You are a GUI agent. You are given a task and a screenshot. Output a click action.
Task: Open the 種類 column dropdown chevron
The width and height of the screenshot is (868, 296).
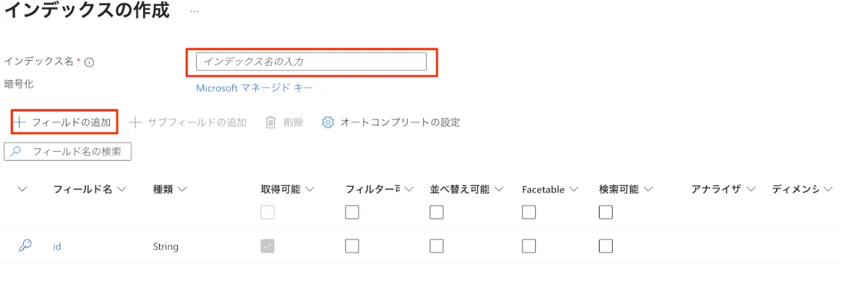[182, 190]
